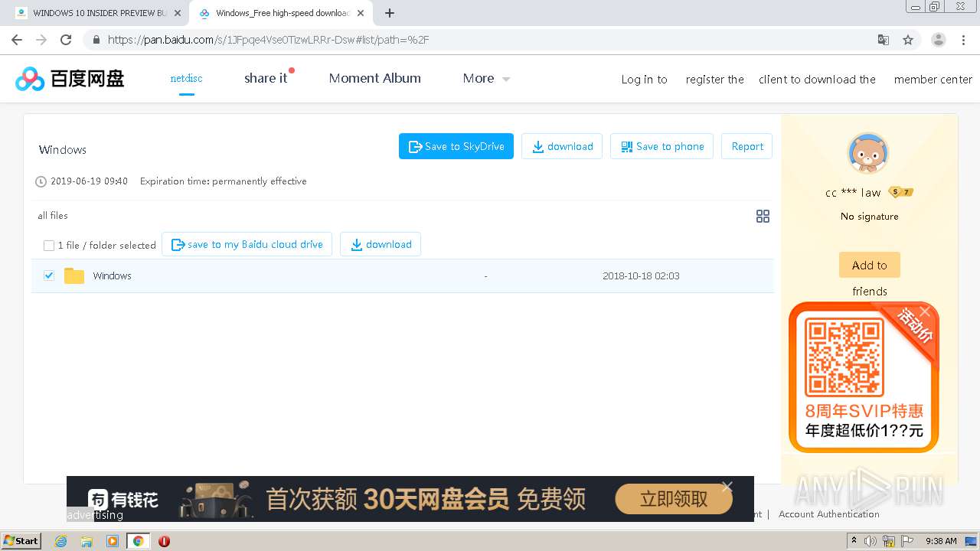Click the site lock icon

(x=96, y=40)
